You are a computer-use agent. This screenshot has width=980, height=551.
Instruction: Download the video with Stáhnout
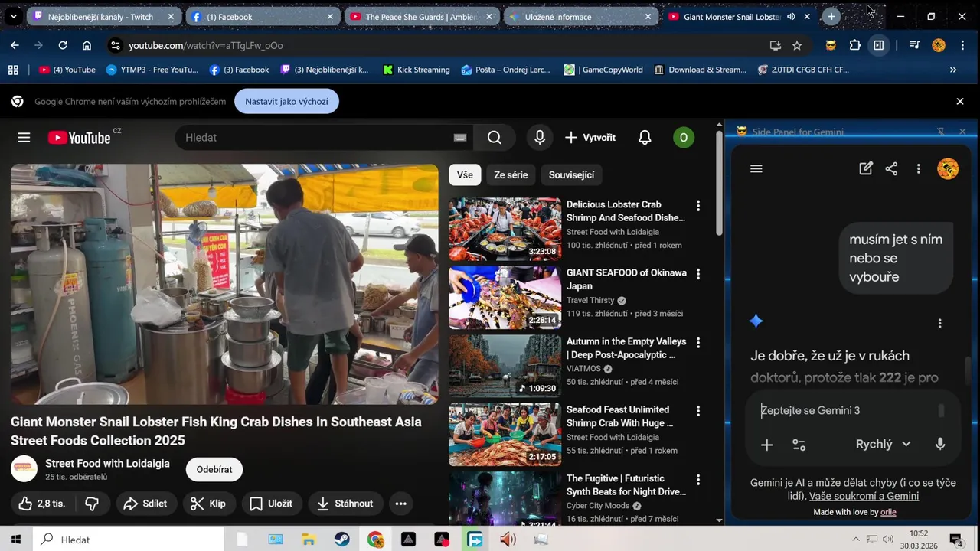pos(346,504)
